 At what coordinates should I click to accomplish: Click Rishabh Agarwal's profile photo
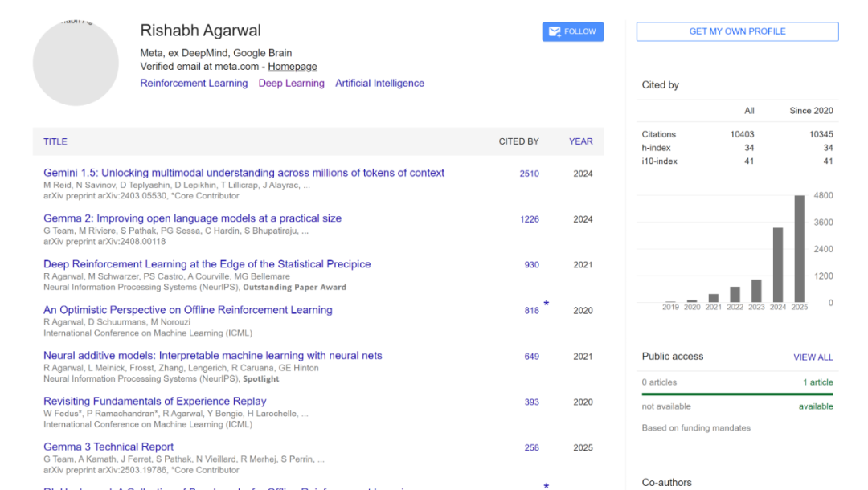click(76, 59)
